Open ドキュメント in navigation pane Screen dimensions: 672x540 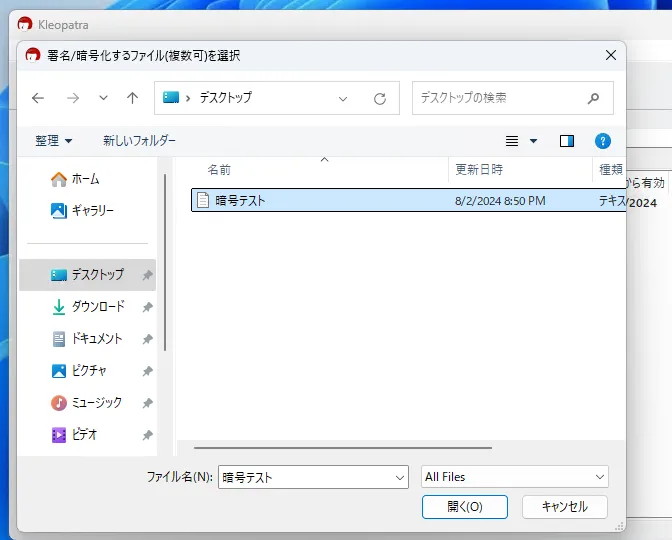tap(87, 339)
